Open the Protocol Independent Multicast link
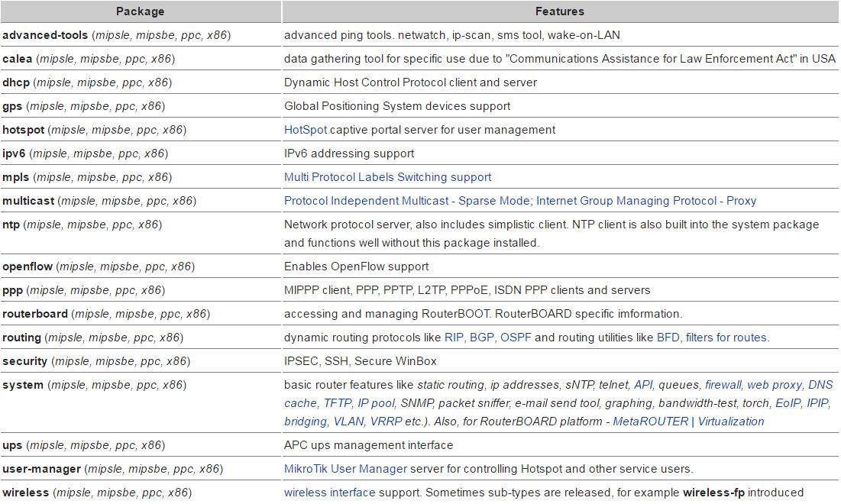This screenshot has height=504, width=841. pos(364,201)
